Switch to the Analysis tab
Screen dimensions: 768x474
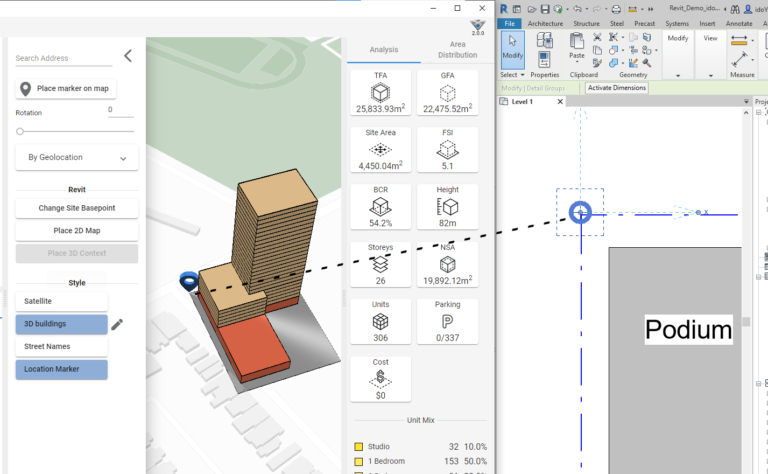pyautogui.click(x=384, y=50)
